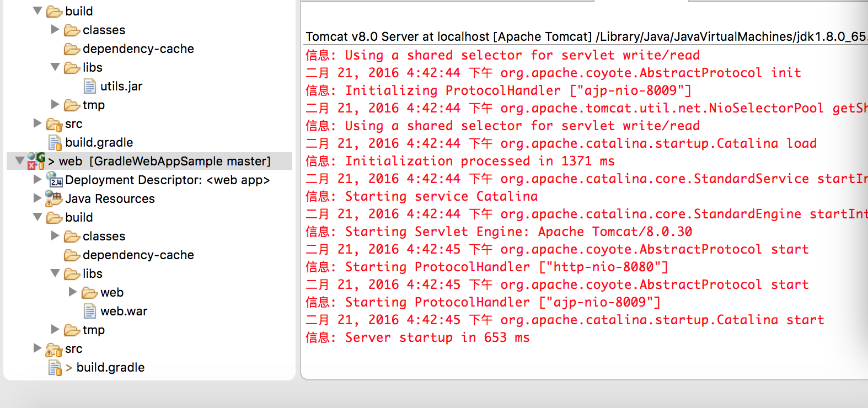The width and height of the screenshot is (868, 408).
Task: Click 'Starting ProtocolHandler ["ajp-nio-8009"]' line
Action: tap(483, 302)
